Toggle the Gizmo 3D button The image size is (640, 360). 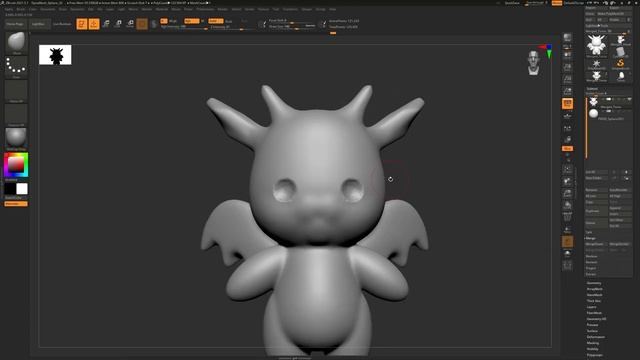coord(142,24)
